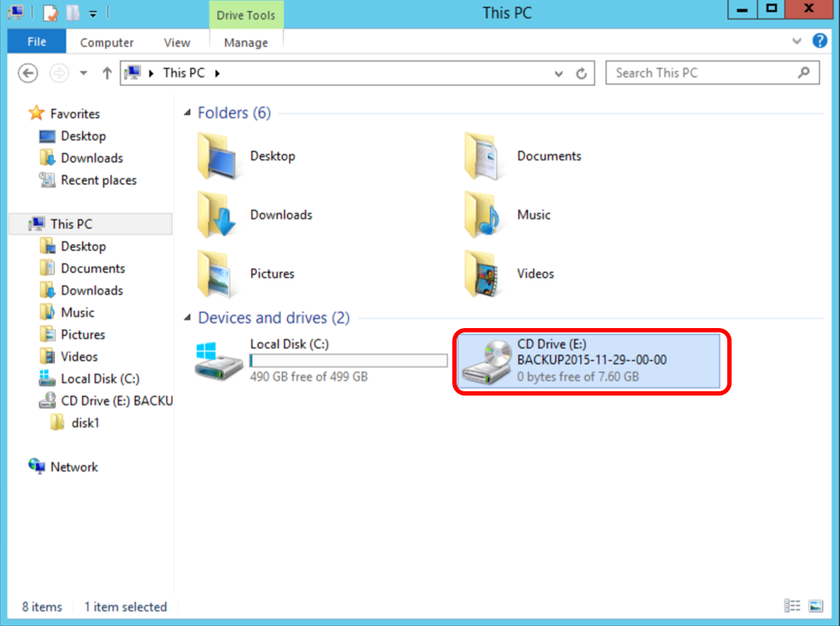Open the recent locations dropdown arrow
Viewport: 840px width, 626px height.
83,73
